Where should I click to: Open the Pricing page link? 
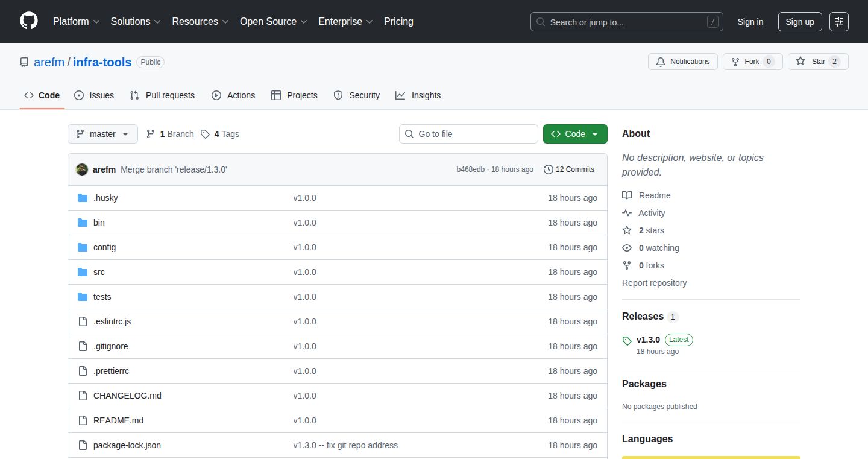point(398,21)
